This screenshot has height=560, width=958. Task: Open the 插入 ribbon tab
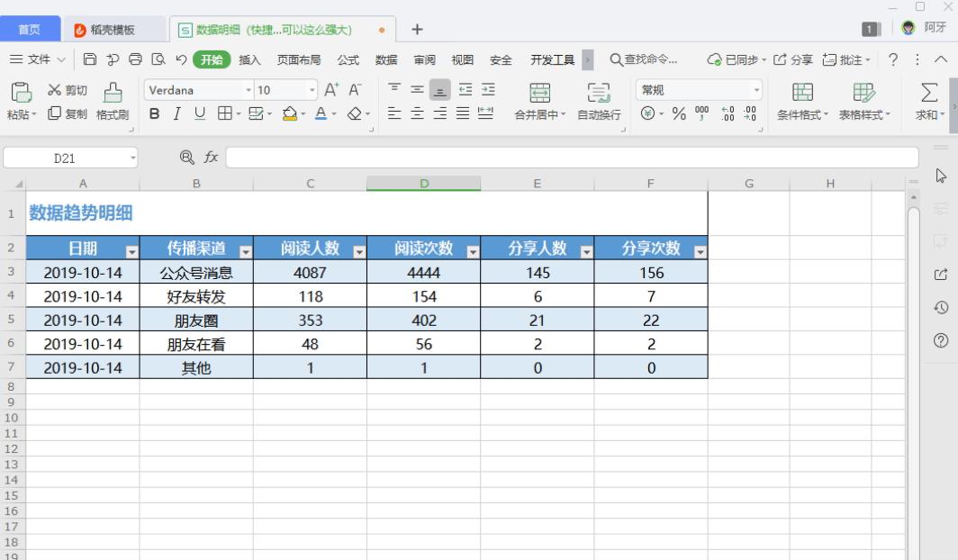[x=249, y=59]
